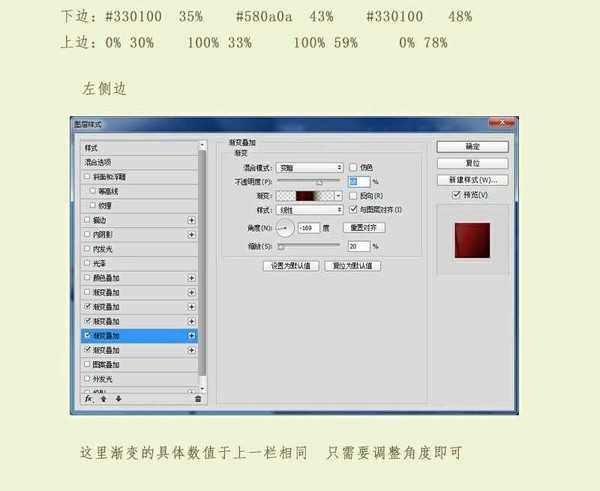Click the plus icon on the 内阴影 row
Viewport: 600px width, 491px height.
[191, 235]
